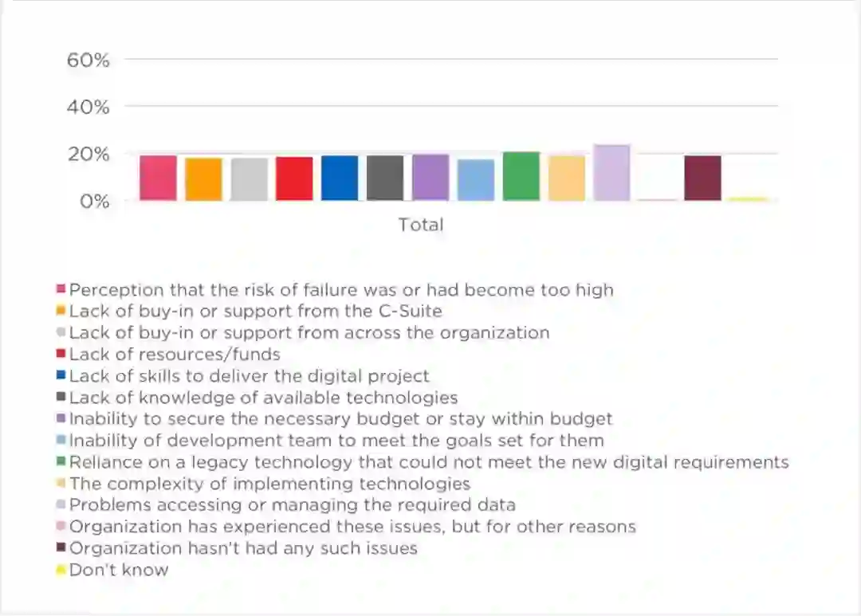Screen dimensions: 861x616
Task: Click the "Lack of knowledge of available technologies" legend text
Action: click(x=263, y=397)
